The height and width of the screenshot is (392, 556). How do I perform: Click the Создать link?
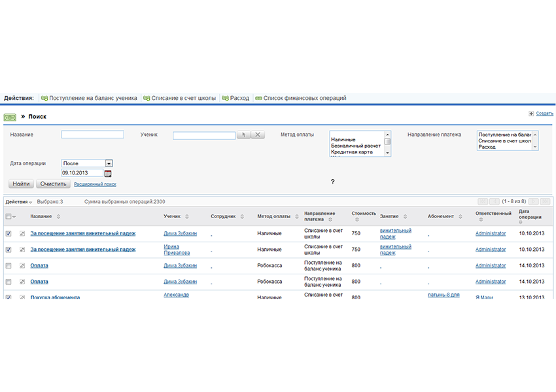(x=544, y=114)
